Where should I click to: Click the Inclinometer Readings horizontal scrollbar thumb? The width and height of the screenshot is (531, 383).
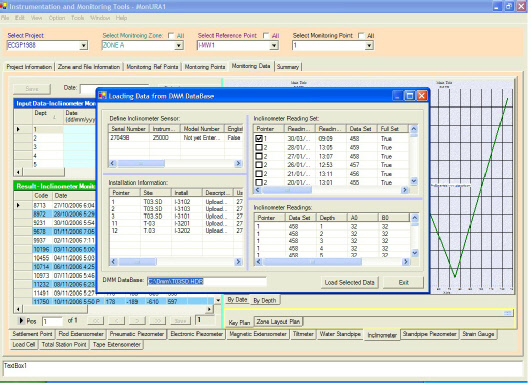pyautogui.click(x=313, y=262)
